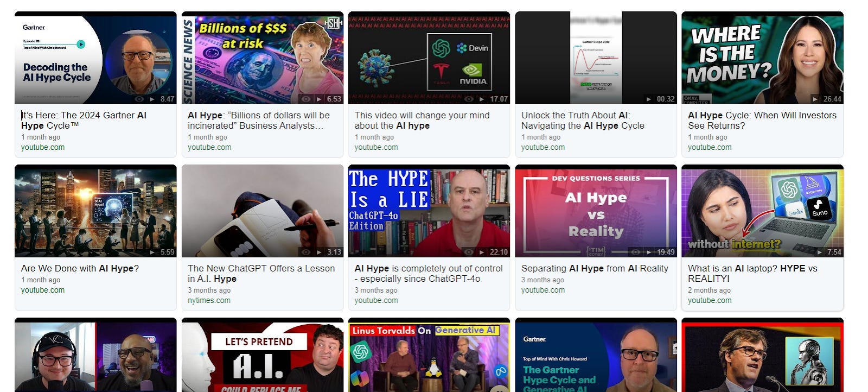Screen dimensions: 868x392
Task: Click the 5:59 duration label
Action: (168, 252)
